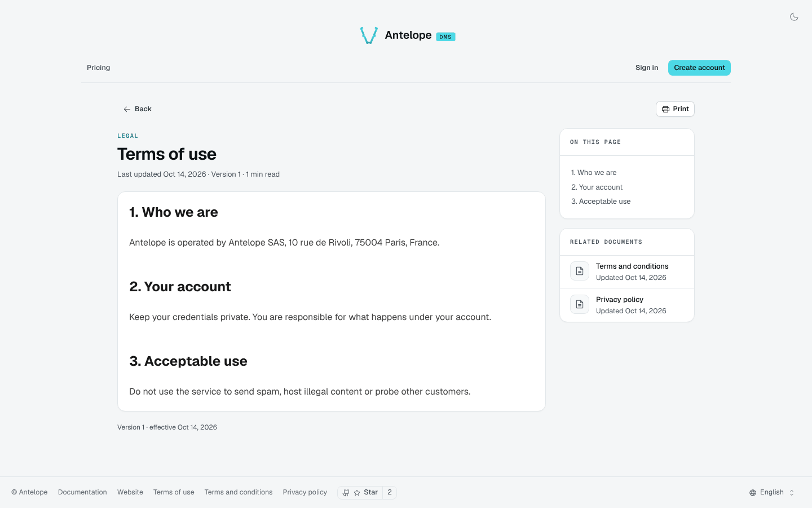Click the star count 2
This screenshot has width=812, height=508.
pos(390,493)
